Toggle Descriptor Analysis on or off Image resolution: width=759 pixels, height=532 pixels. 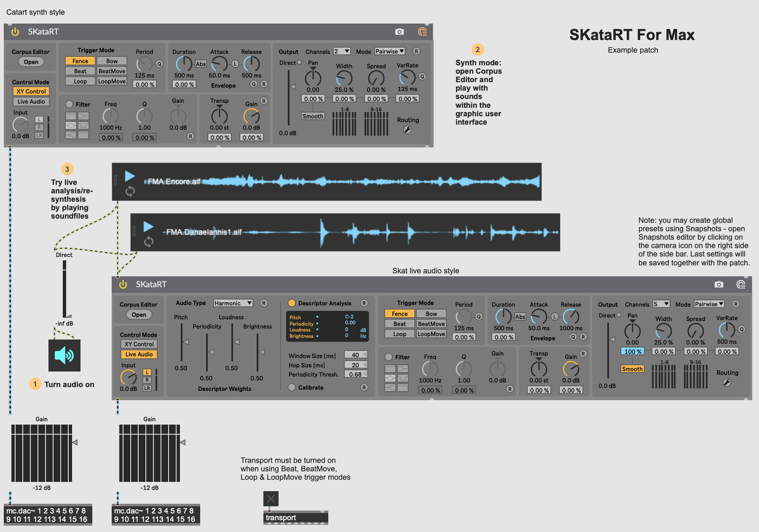(x=292, y=303)
